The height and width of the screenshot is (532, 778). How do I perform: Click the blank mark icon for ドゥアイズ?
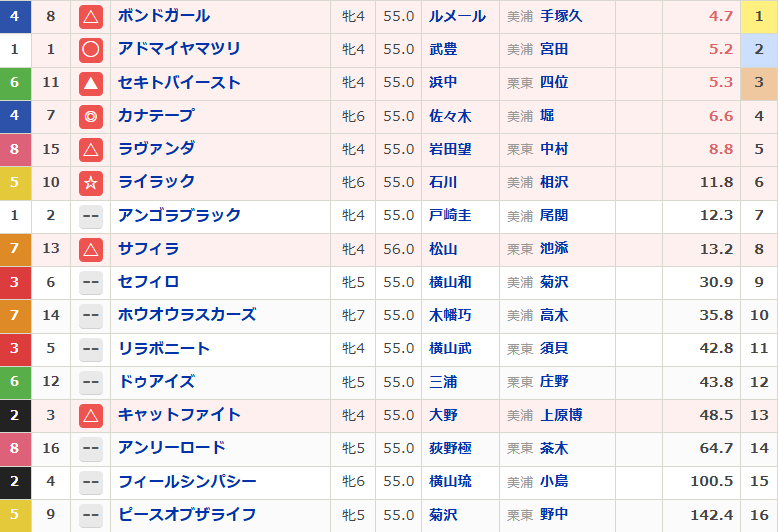(91, 381)
